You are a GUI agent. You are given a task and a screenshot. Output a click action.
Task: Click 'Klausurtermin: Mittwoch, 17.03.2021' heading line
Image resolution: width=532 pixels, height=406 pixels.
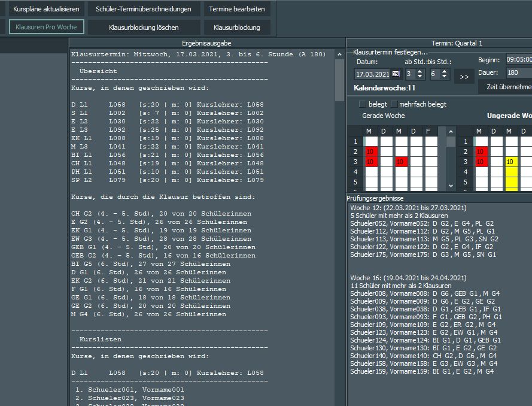click(198, 54)
